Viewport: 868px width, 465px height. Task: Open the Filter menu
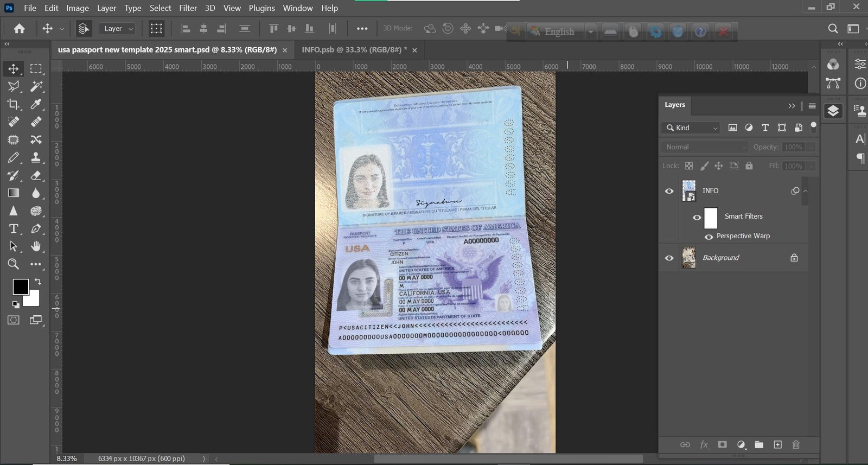click(188, 8)
